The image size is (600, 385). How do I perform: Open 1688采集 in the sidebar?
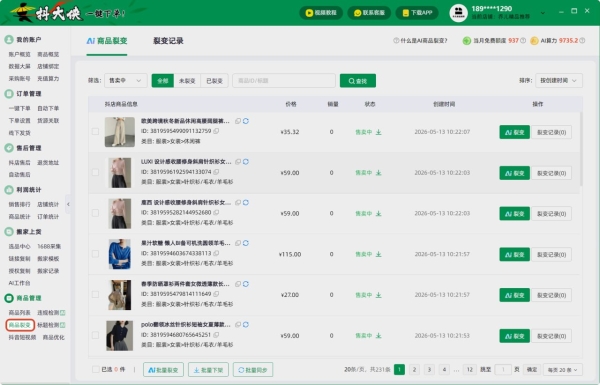(49, 246)
